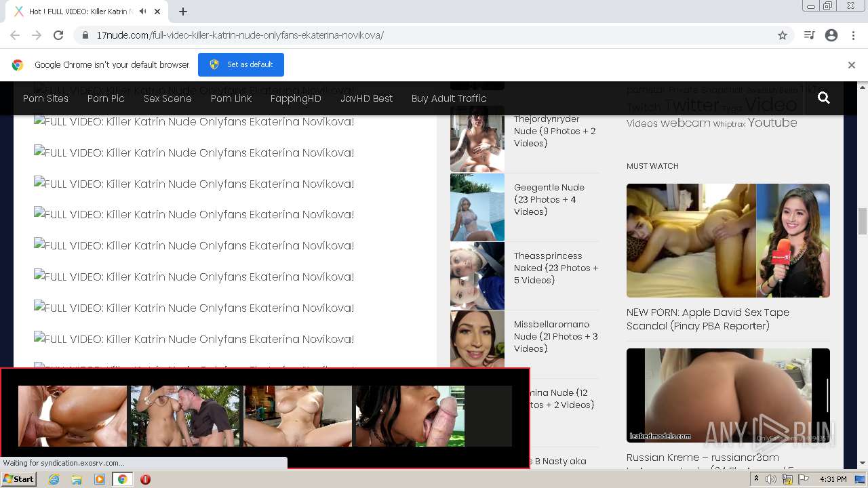View site information via the lock icon

click(x=85, y=35)
